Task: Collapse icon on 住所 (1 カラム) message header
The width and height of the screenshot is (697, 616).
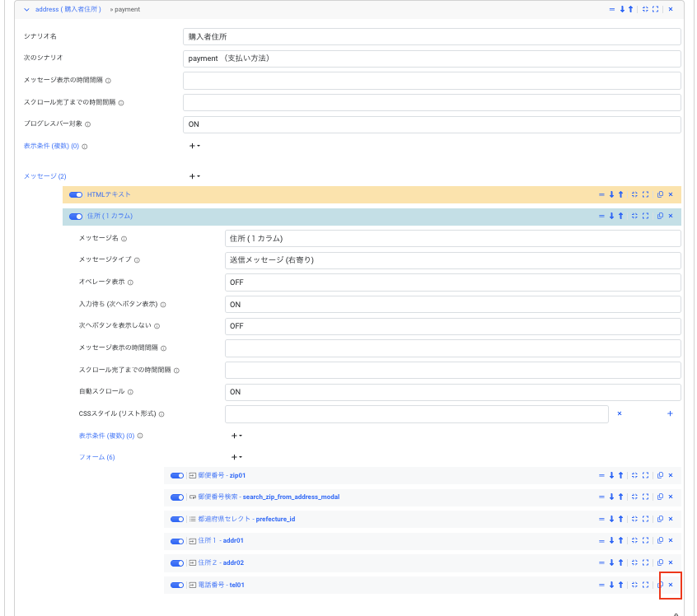Action: [634, 216]
